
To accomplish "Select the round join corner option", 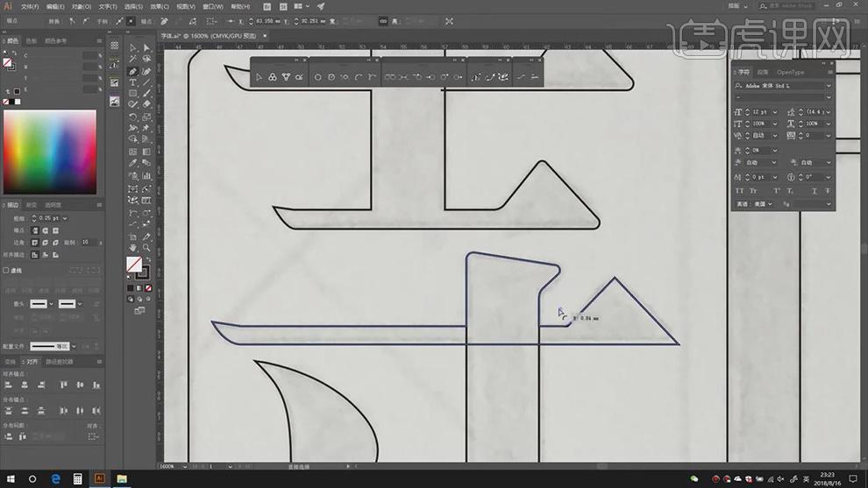I will point(45,243).
